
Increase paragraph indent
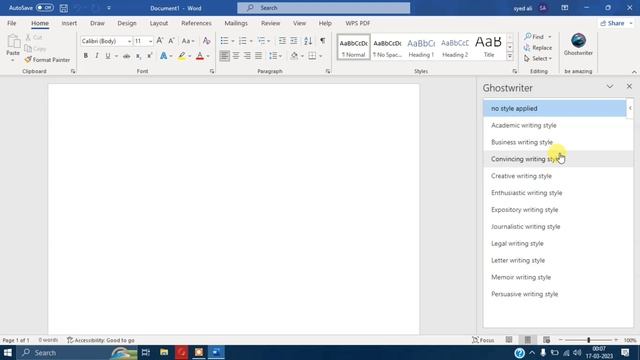[294, 41]
